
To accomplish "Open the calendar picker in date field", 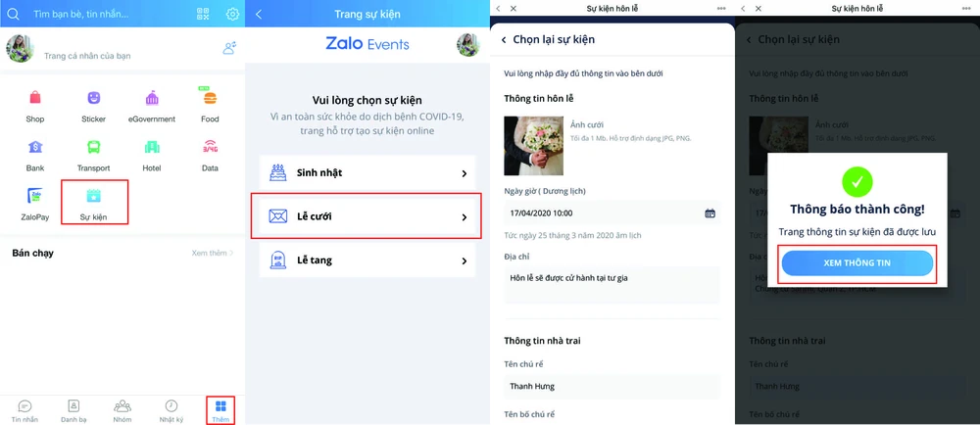I will [710, 213].
